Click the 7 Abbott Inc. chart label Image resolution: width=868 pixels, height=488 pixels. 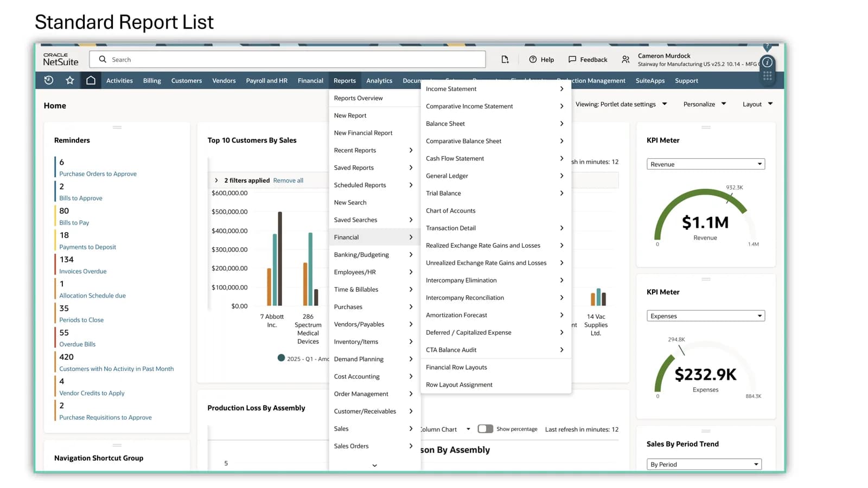pos(272,320)
